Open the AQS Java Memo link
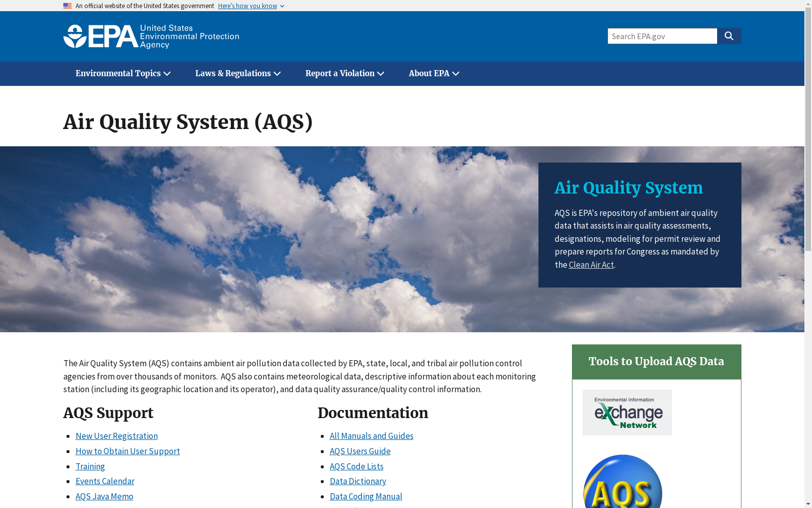 tap(105, 496)
